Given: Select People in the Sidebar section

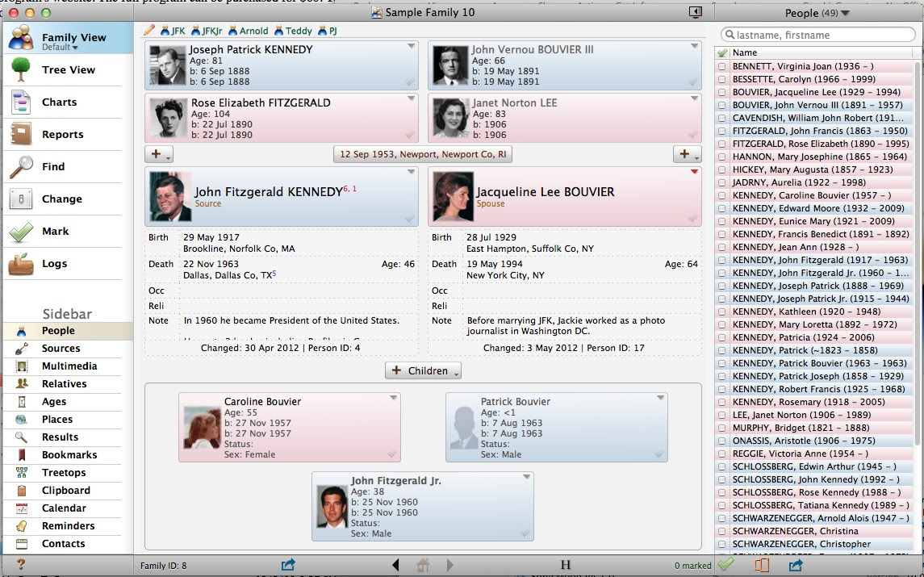Looking at the screenshot, I should click(68, 331).
